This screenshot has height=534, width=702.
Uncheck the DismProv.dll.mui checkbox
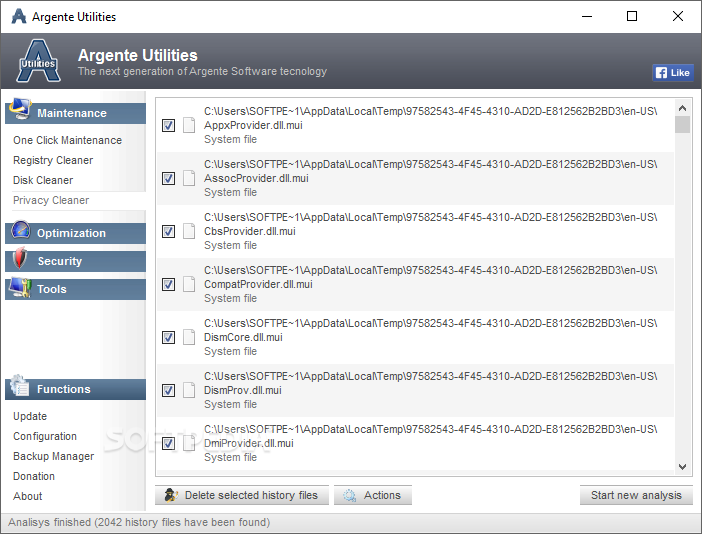pyautogui.click(x=168, y=390)
